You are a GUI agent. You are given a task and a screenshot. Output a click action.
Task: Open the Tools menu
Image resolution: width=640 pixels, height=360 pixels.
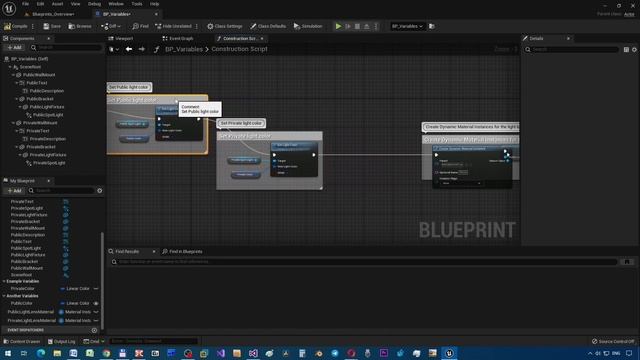pos(137,4)
